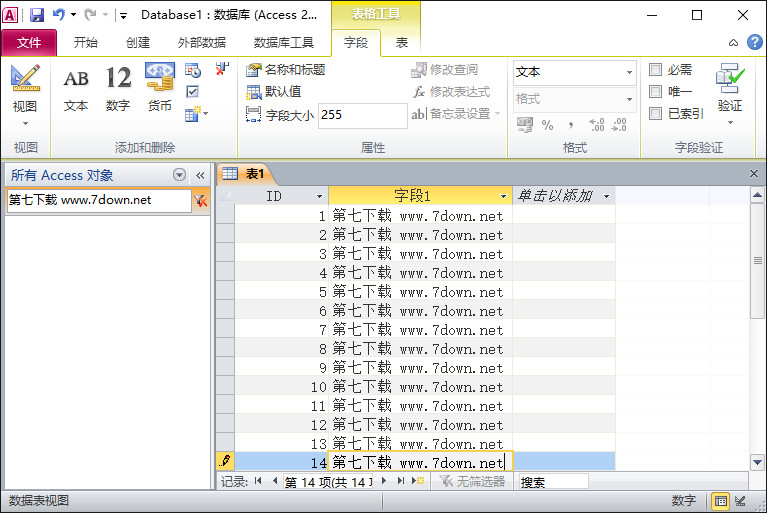Add a 货币 (currency) field
The height and width of the screenshot is (513, 767).
tap(160, 88)
